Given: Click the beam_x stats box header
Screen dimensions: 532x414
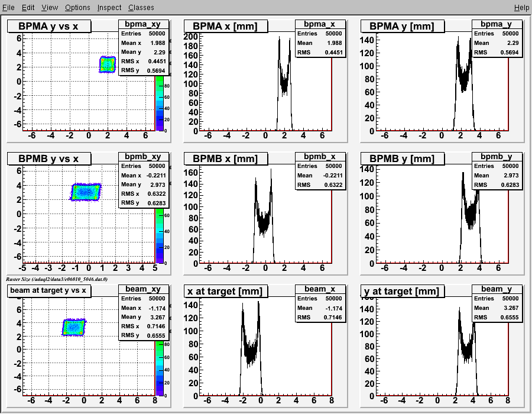Looking at the screenshot, I should click(x=320, y=289).
